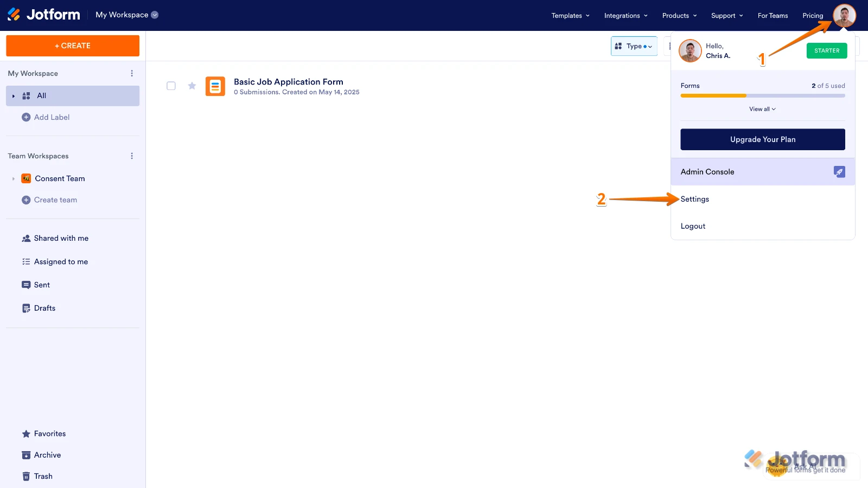Screen dimensions: 868x488
Task: Select the Favorites star icon in sidebar
Action: [26, 433]
